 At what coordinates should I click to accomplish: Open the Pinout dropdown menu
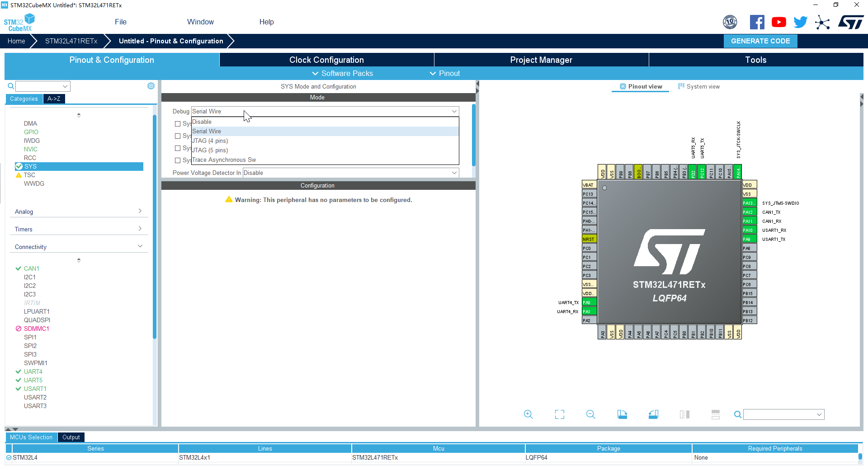coord(445,73)
